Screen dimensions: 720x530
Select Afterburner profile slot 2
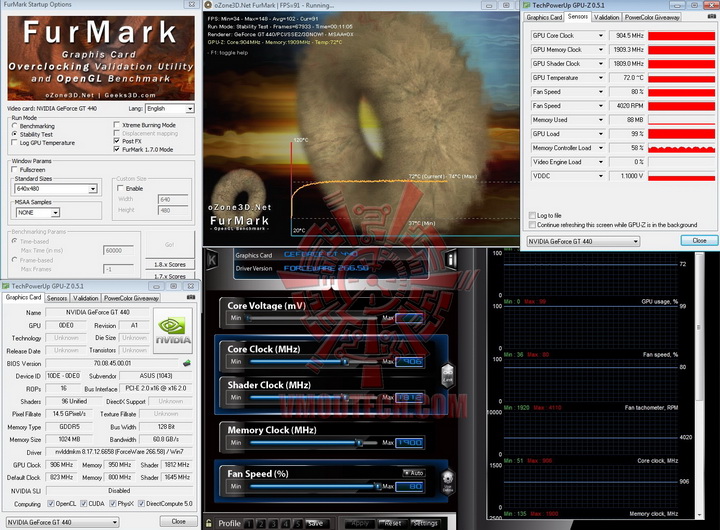point(261,523)
